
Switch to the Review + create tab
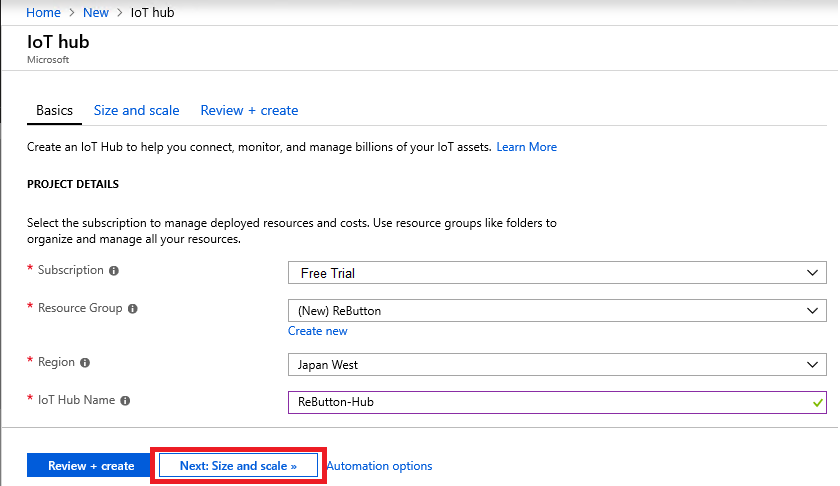(x=249, y=110)
